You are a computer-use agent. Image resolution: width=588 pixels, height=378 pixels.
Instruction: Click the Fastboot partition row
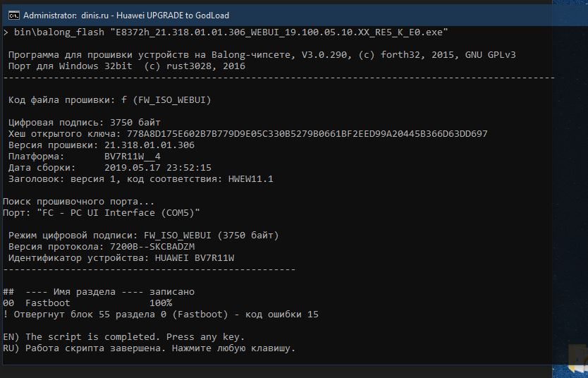pos(87,303)
